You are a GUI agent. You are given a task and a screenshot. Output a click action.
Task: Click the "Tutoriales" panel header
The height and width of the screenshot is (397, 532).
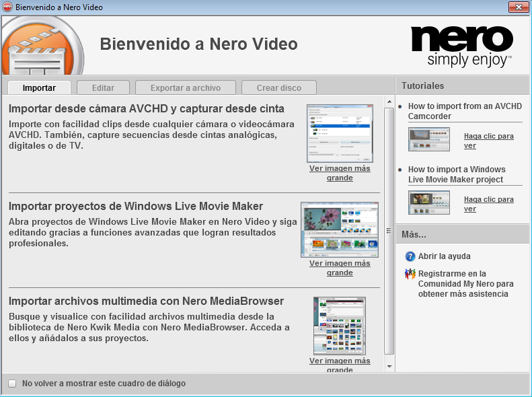463,86
